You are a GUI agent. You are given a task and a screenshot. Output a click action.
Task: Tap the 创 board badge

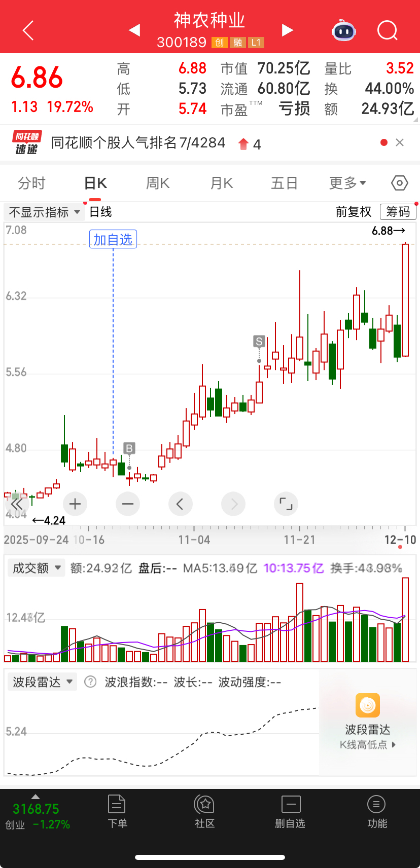pyautogui.click(x=219, y=43)
